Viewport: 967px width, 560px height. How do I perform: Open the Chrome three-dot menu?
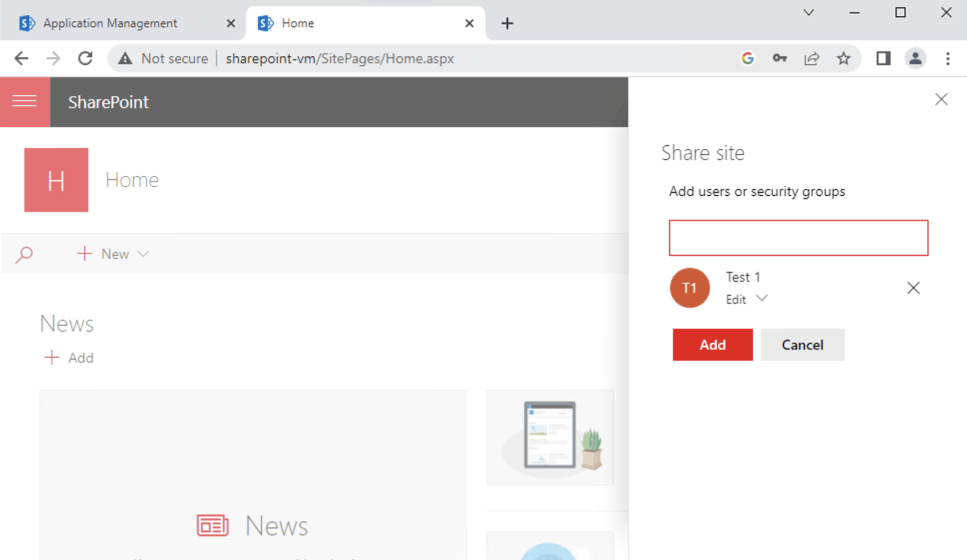pyautogui.click(x=948, y=58)
